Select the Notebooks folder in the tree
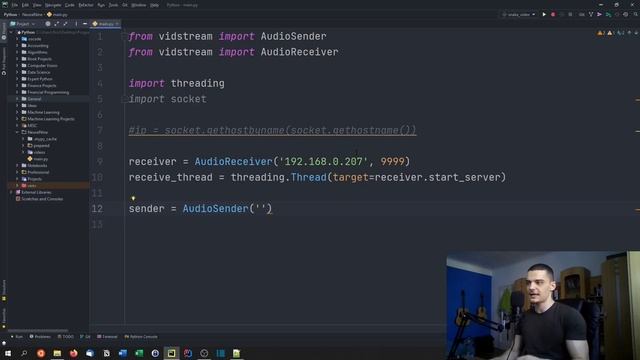The width and height of the screenshot is (640, 360). [34, 166]
